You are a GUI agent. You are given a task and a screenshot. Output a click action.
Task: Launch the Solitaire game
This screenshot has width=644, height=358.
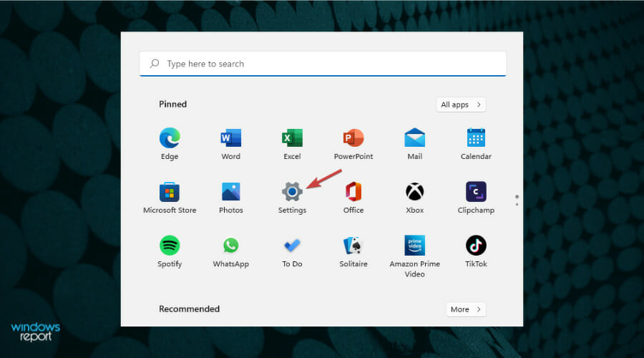353,246
